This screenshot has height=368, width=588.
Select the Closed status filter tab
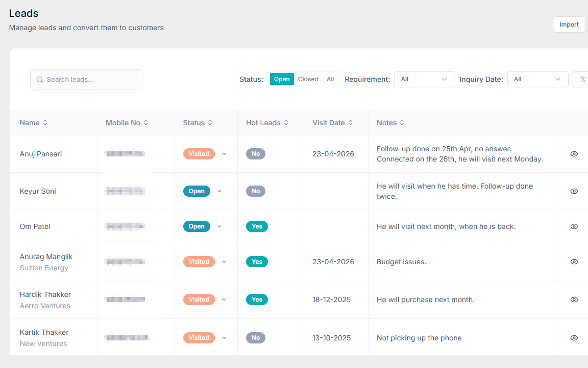pos(308,79)
